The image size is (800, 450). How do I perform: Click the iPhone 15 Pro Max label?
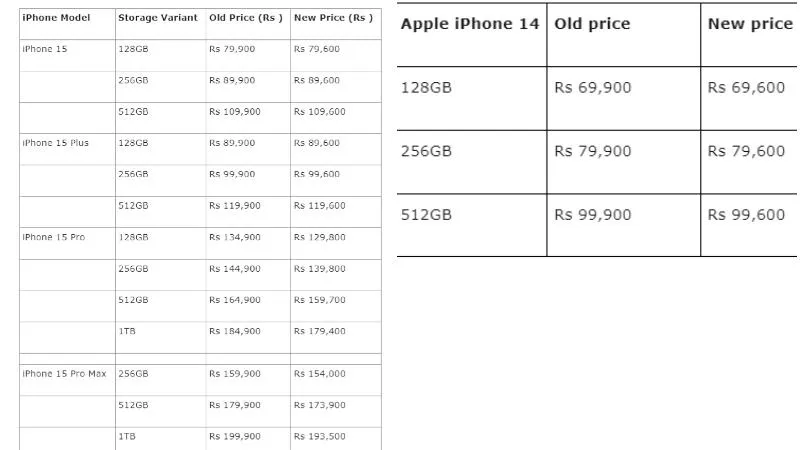[x=64, y=374]
